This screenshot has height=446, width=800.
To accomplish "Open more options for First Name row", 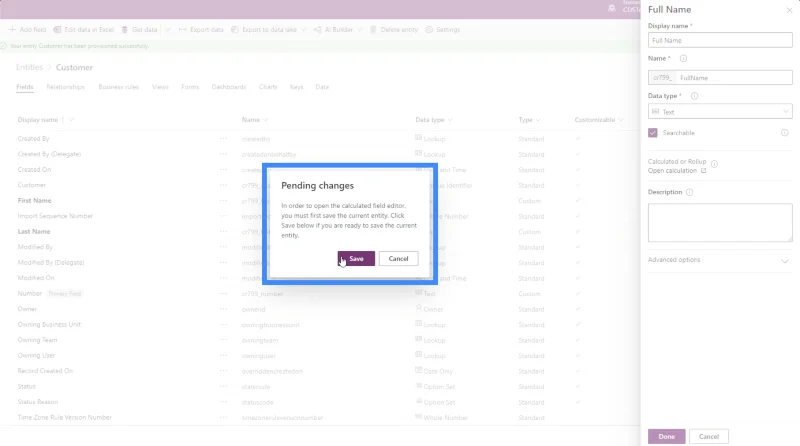I will [x=223, y=201].
